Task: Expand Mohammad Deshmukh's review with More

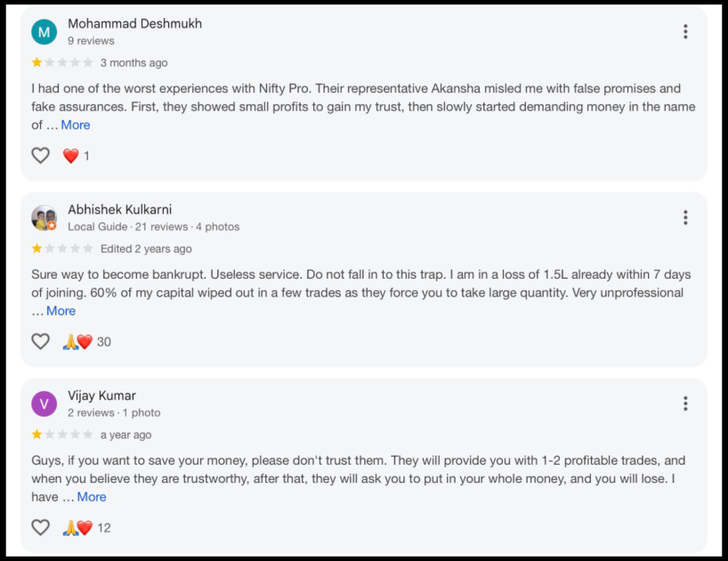Action: coord(76,126)
